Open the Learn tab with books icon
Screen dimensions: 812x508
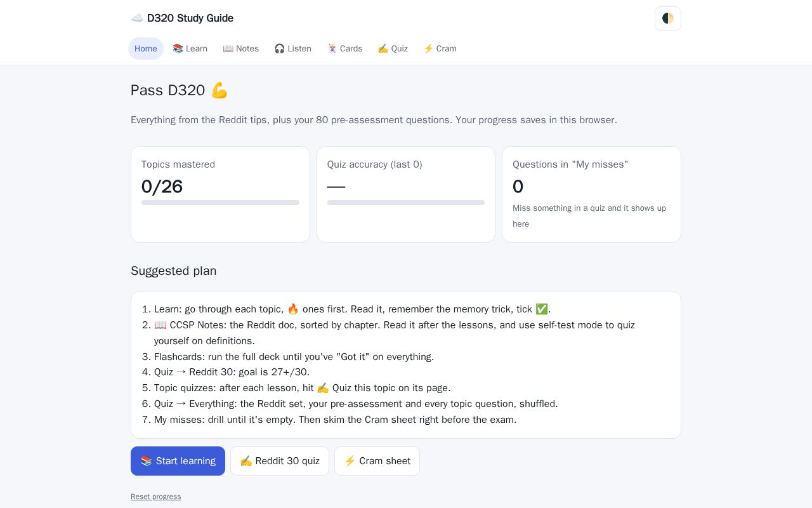190,48
